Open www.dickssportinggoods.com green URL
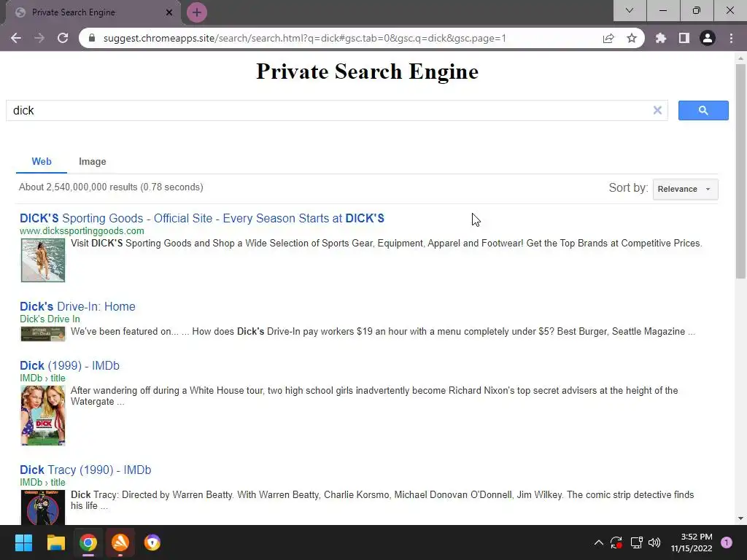Screen dimensions: 747x560 82,231
